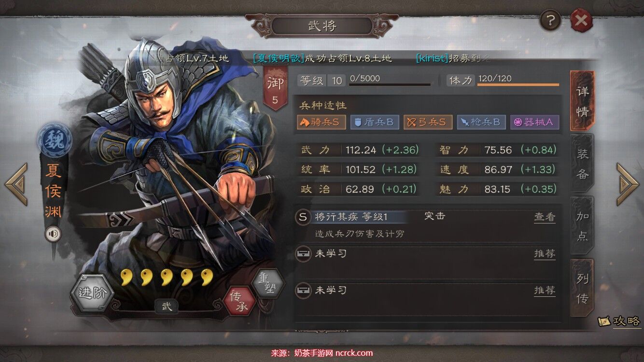Image resolution: width=644 pixels, height=362 pixels.
Task: Open the 攻略 strategy guide scroll
Action: [619, 321]
